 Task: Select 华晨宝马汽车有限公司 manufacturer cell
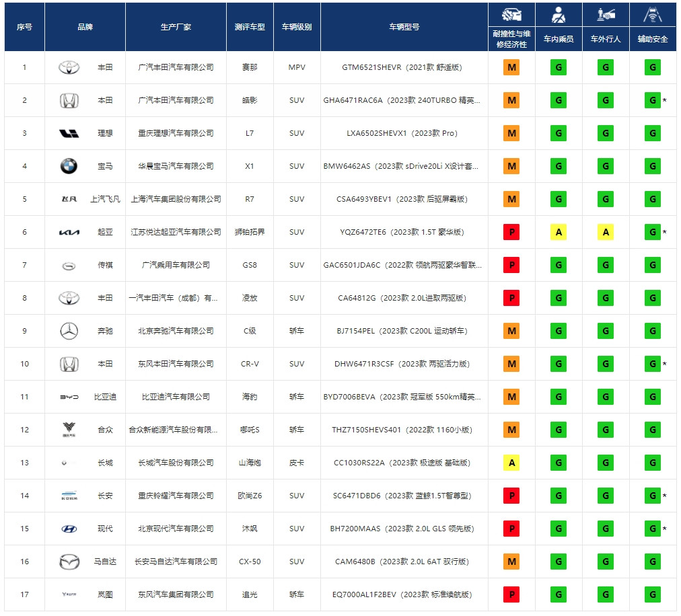176,166
